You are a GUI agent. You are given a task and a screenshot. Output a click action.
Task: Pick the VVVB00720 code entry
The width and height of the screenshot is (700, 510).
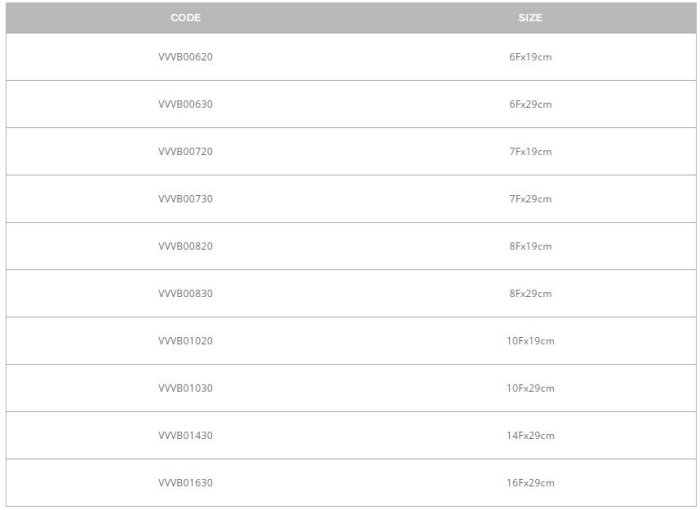(186, 152)
